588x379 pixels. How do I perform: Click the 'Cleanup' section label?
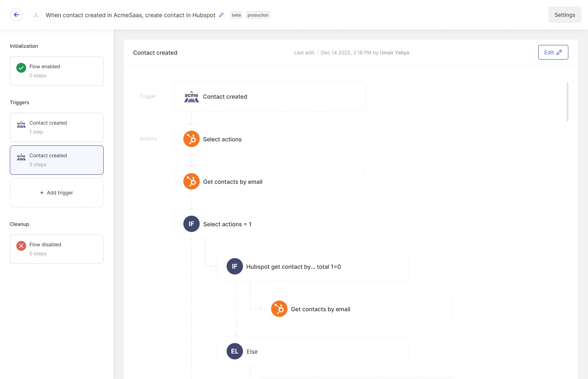[20, 224]
